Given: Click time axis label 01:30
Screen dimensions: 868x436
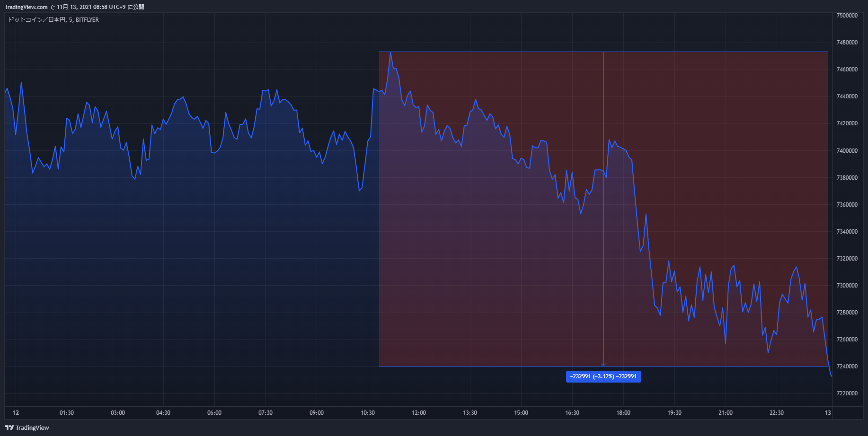Looking at the screenshot, I should (67, 413).
